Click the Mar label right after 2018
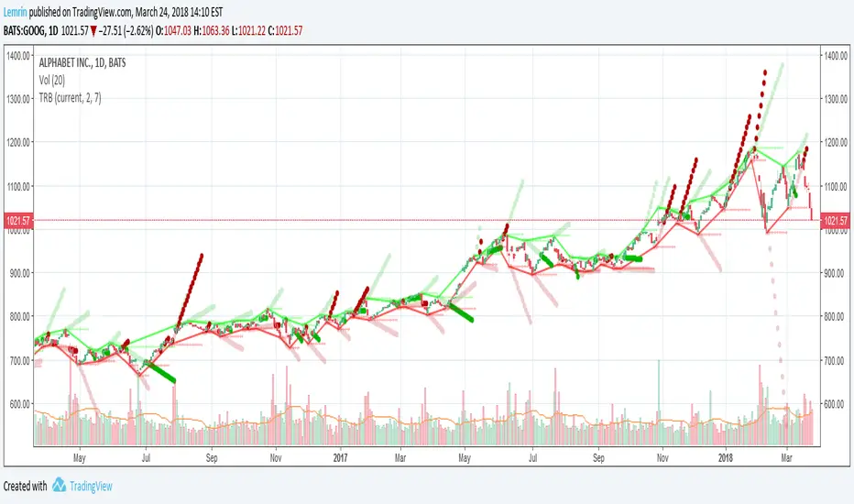The image size is (854, 504). coord(786,457)
